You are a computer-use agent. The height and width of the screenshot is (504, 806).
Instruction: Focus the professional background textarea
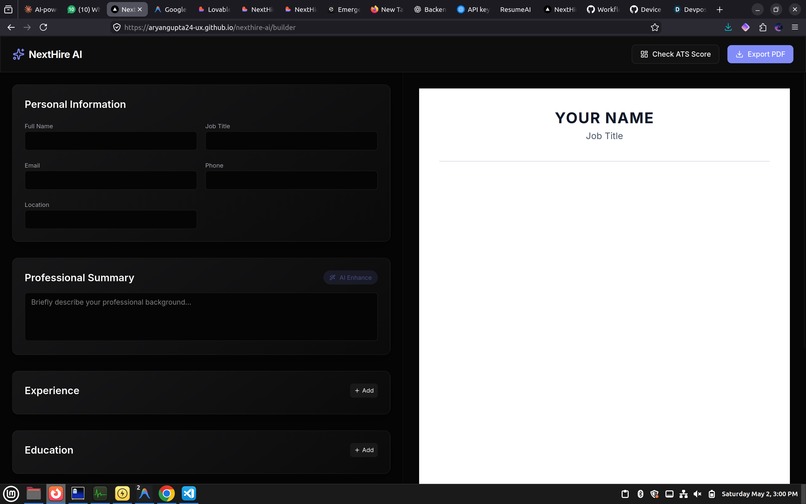(201, 317)
